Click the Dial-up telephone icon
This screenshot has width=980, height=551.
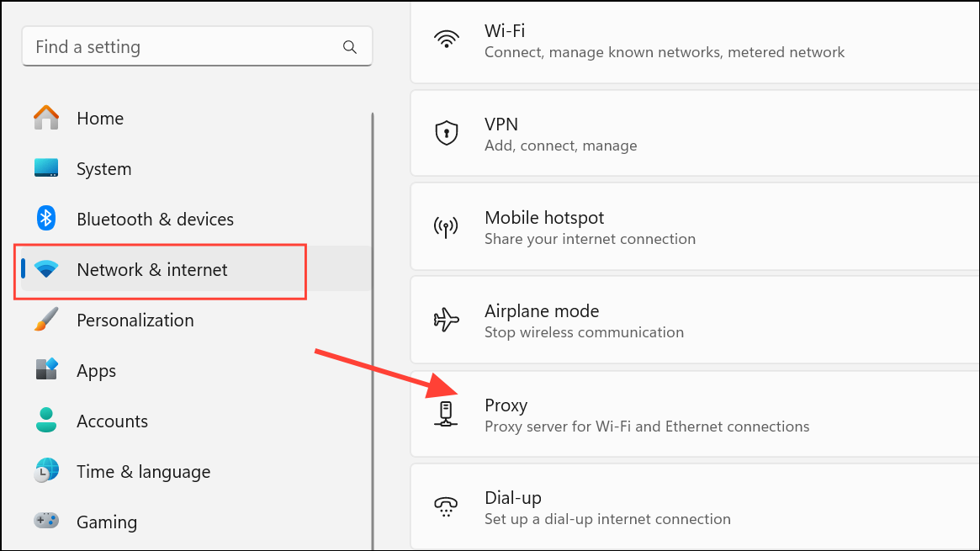pos(446,506)
